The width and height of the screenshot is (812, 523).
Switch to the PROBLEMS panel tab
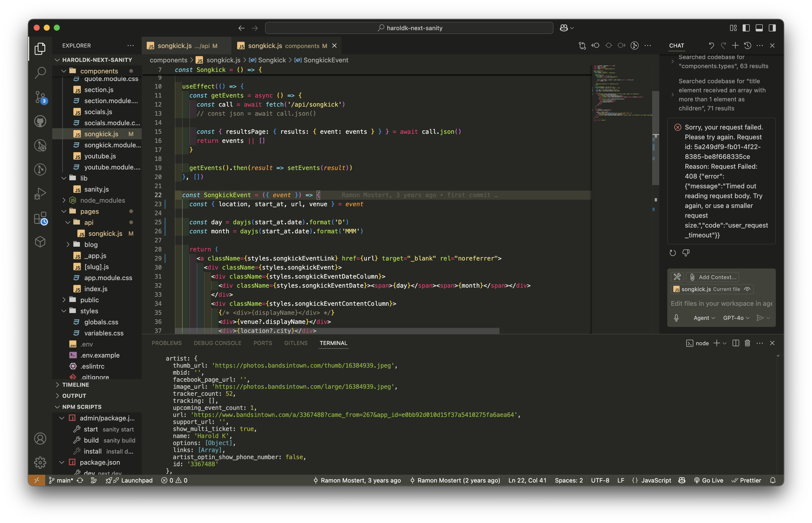pos(167,343)
